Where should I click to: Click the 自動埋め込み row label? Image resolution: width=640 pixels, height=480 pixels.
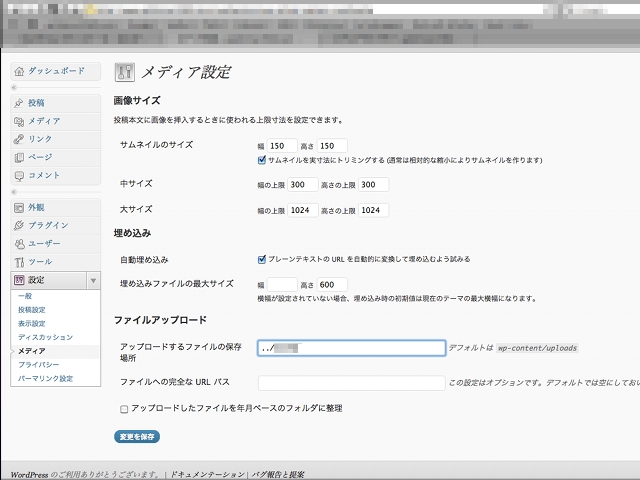(x=144, y=260)
